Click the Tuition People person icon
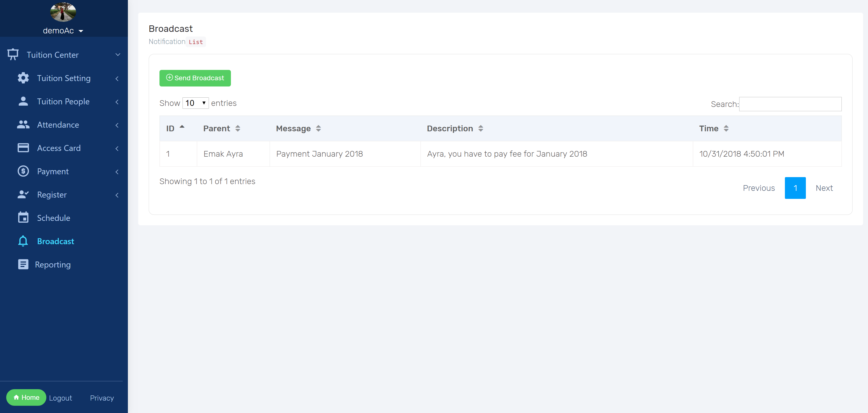Image resolution: width=868 pixels, height=413 pixels. point(23,101)
